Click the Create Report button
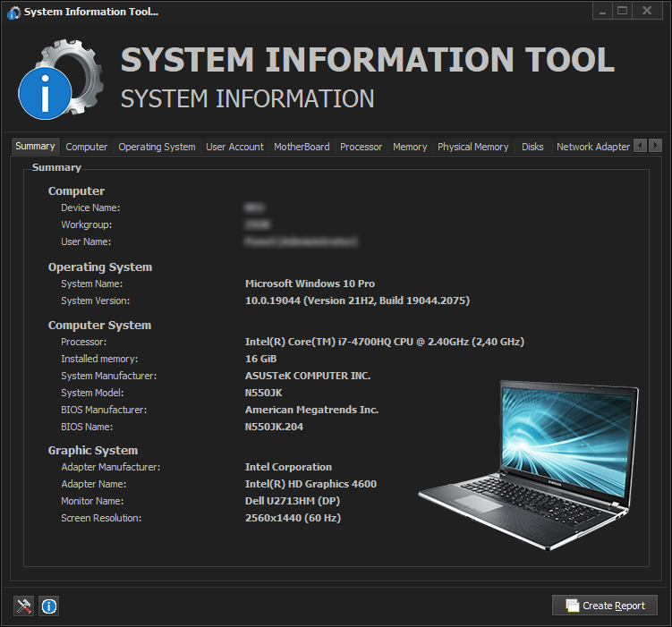The width and height of the screenshot is (672, 627). coord(605,606)
